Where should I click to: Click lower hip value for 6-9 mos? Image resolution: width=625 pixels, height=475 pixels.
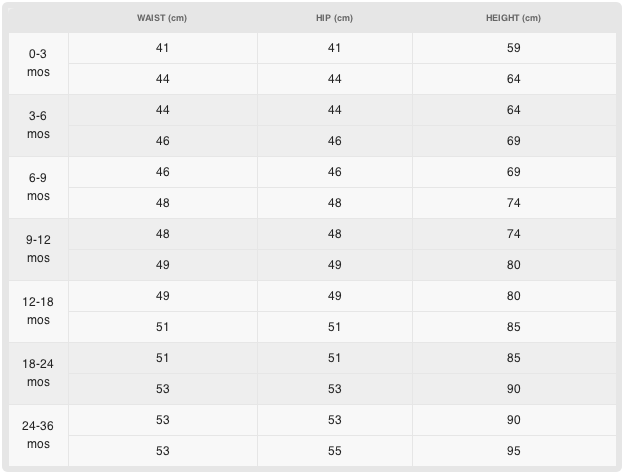click(x=334, y=203)
